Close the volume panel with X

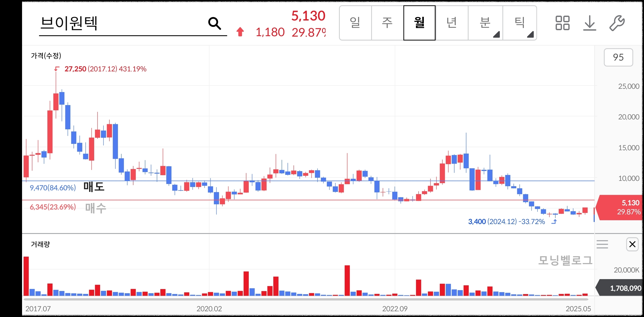(632, 244)
